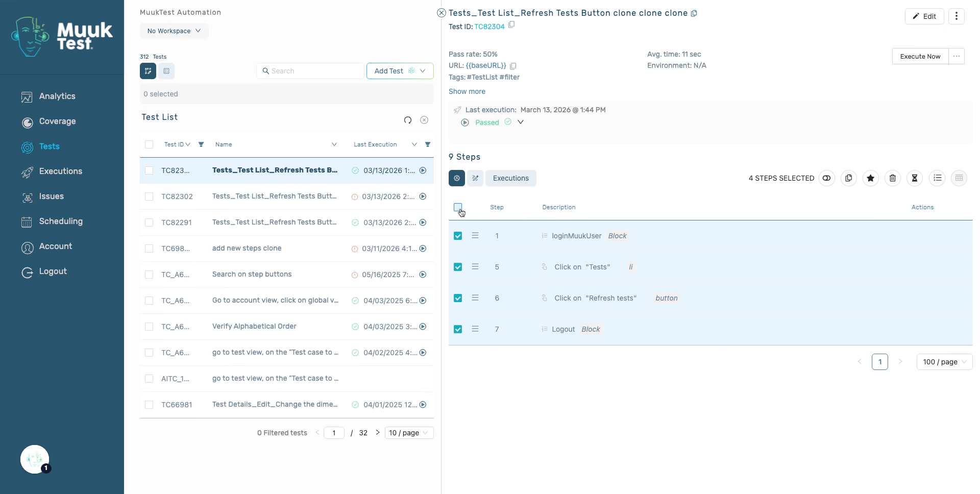The width and height of the screenshot is (980, 494).
Task: Navigate to Issues page
Action: [42, 196]
